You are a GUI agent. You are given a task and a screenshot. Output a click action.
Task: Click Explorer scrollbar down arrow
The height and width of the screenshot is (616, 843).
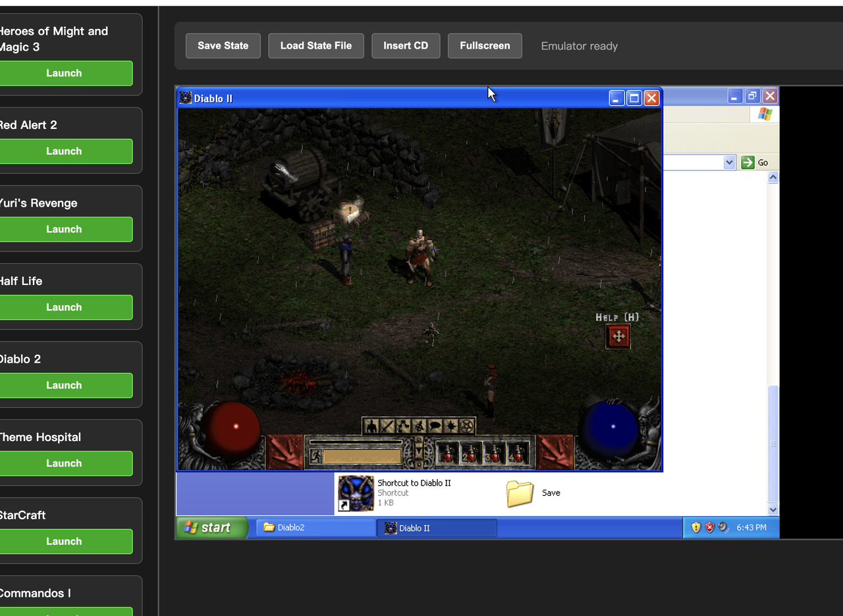coord(773,509)
